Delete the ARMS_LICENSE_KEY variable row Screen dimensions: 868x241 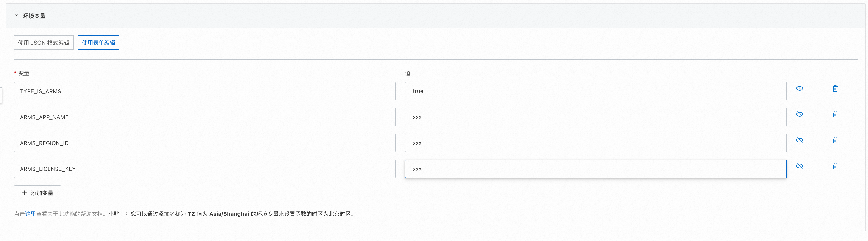click(835, 166)
